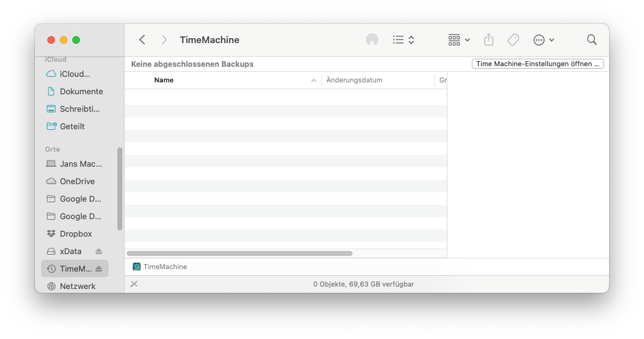
Task: Open the More actions ellipsis menu
Action: [544, 40]
